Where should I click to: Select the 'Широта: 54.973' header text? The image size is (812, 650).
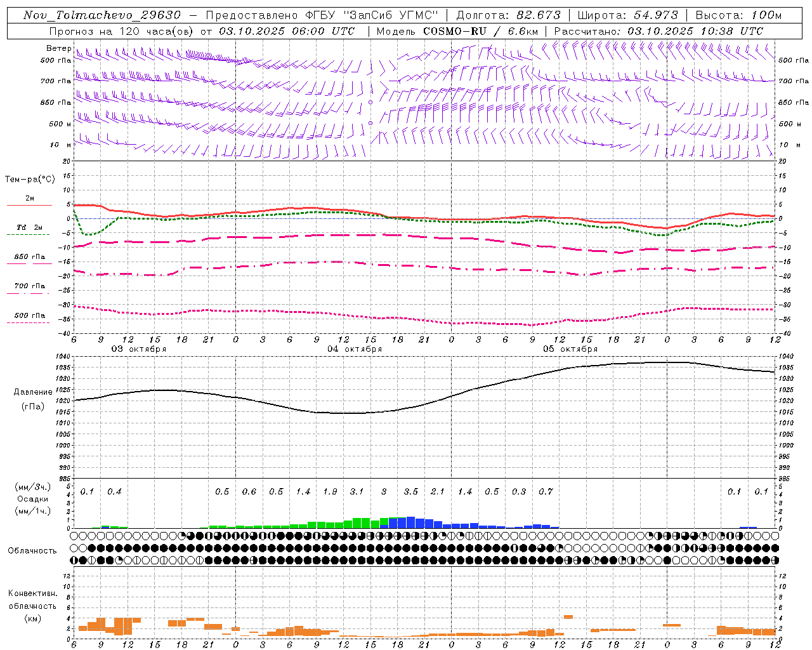[x=628, y=15]
